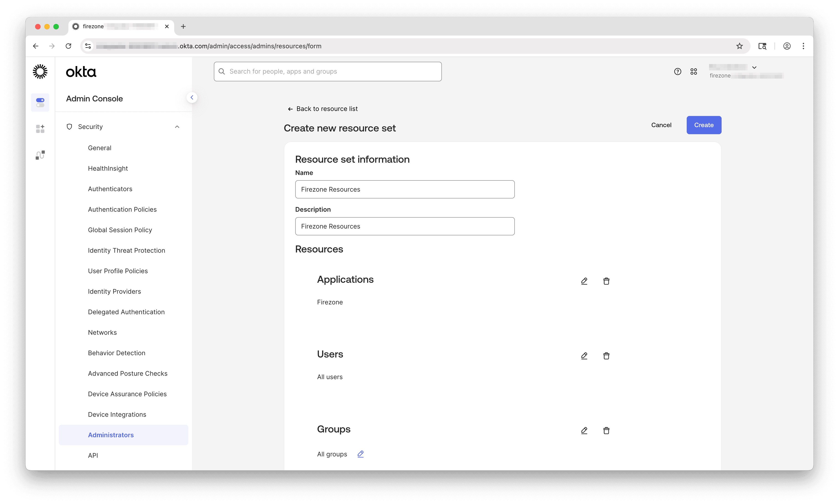
Task: Click the Workflows icon in the left sidebar
Action: (40, 154)
